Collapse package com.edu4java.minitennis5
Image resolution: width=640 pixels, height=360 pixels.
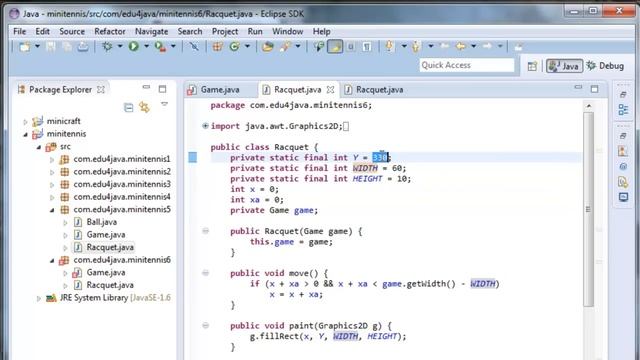point(52,210)
